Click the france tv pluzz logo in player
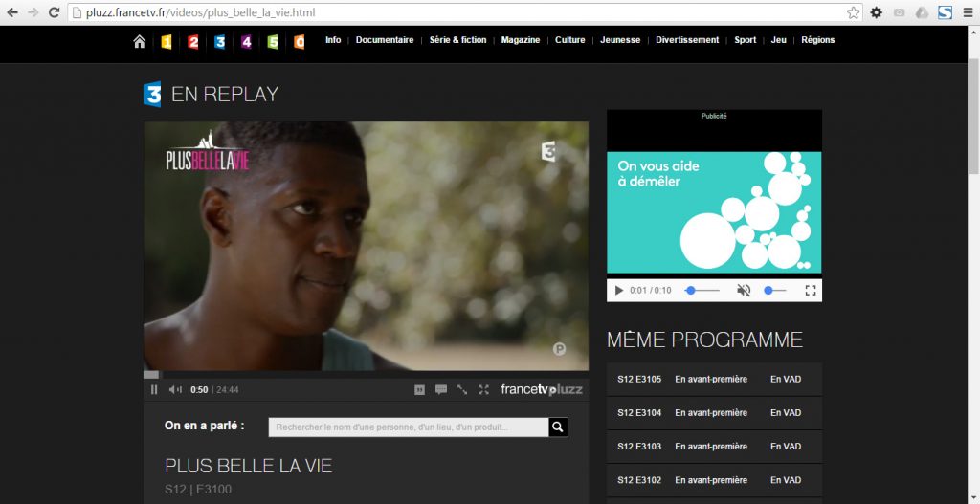Image resolution: width=980 pixels, height=504 pixels. coord(542,389)
